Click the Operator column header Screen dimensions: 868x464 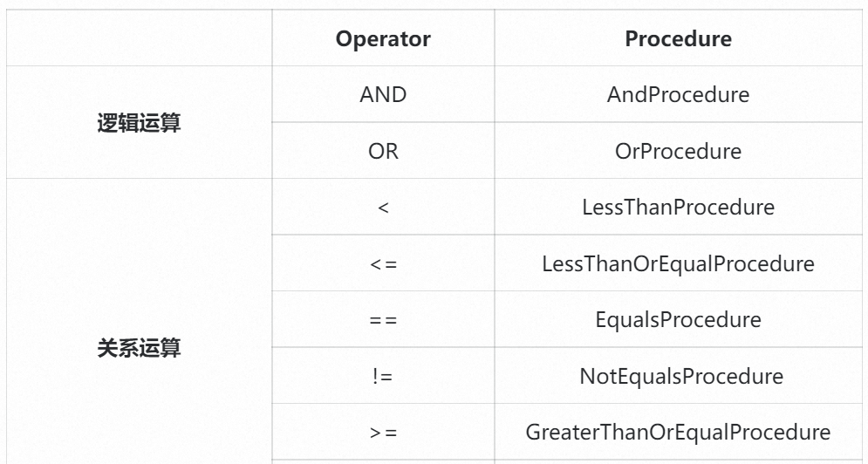(x=383, y=39)
